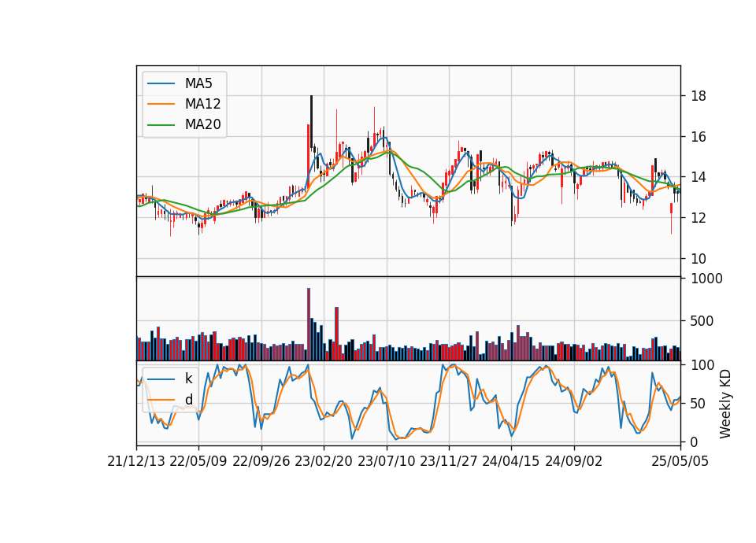Click the 23/07/10 date tick label
The width and height of the screenshot is (756, 543).
point(386,461)
